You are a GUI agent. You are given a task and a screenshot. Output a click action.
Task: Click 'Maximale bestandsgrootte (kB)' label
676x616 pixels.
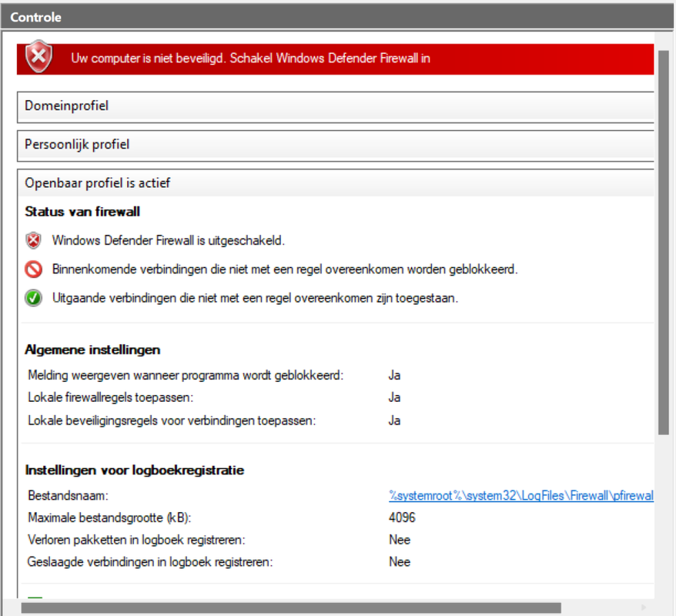point(109,517)
